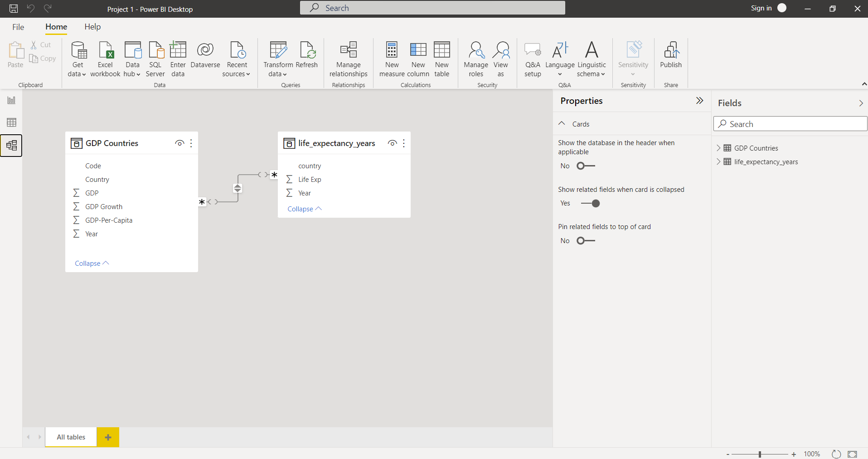Select the Home ribbon tab
This screenshot has height=459, width=868.
point(56,27)
